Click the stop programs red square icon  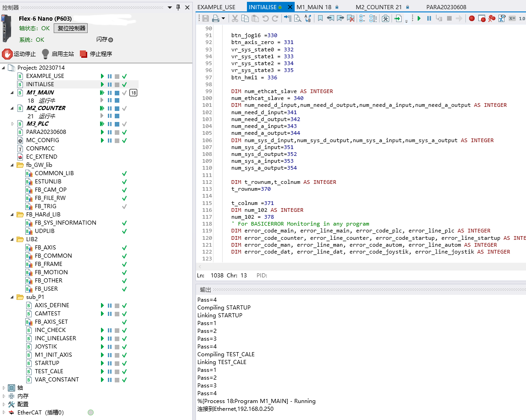(84, 54)
